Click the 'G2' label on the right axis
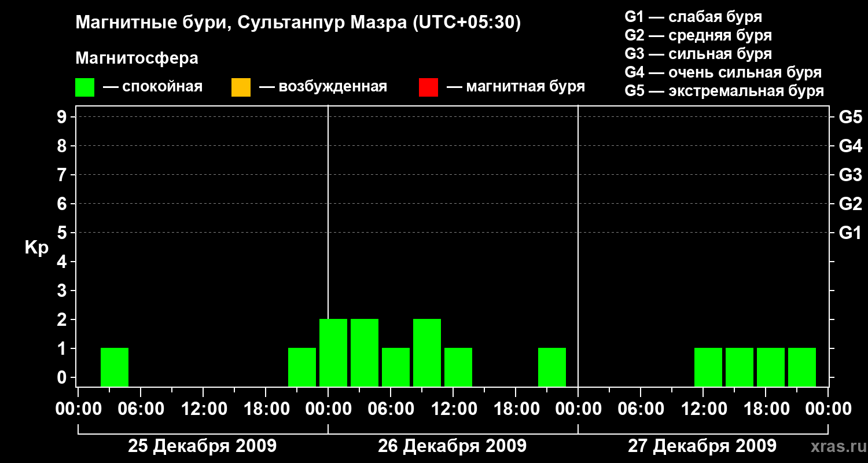 pyautogui.click(x=850, y=204)
